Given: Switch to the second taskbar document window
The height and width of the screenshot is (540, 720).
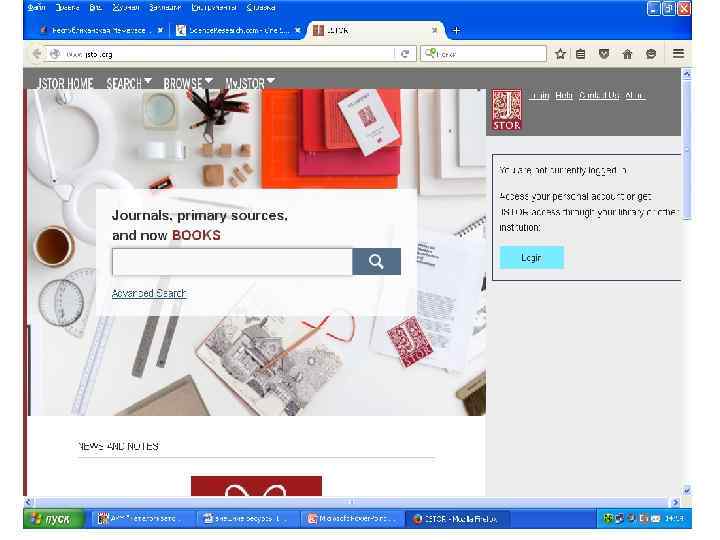Looking at the screenshot, I should [x=248, y=519].
